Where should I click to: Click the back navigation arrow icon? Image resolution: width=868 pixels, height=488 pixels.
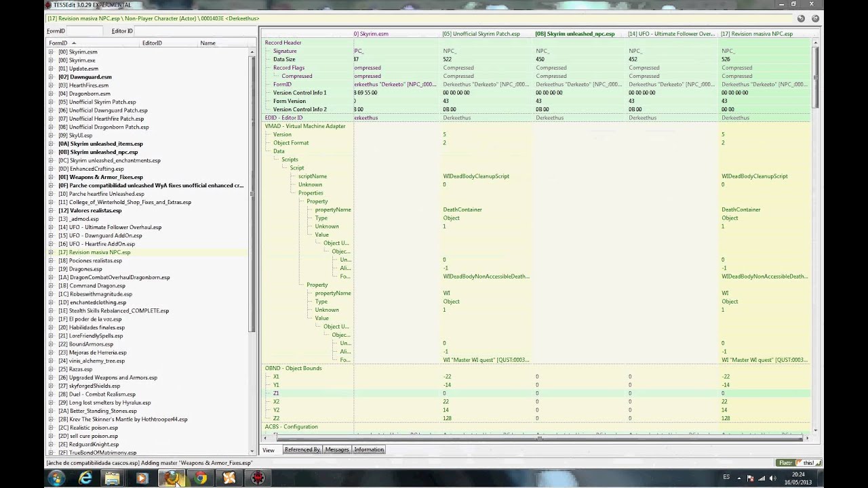[x=802, y=19]
